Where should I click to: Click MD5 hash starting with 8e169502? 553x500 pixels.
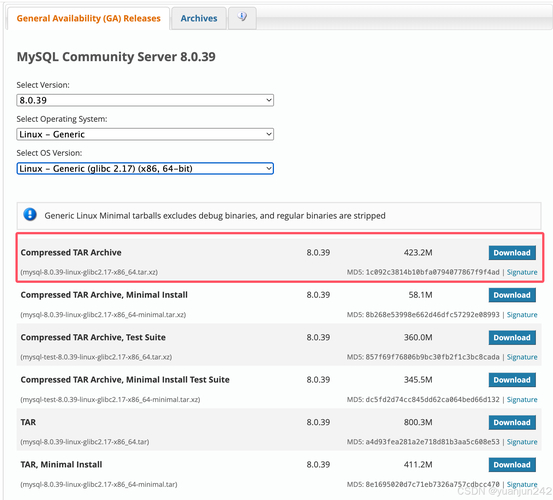click(x=432, y=484)
